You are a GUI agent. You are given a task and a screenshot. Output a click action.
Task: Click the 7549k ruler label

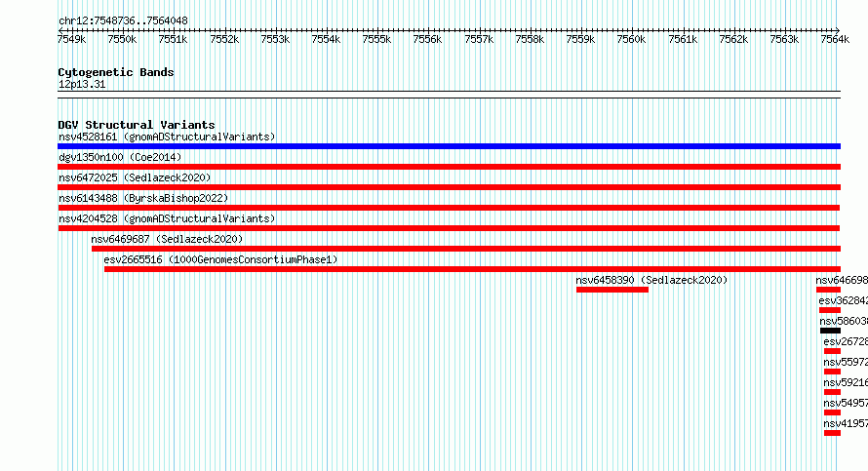71,39
